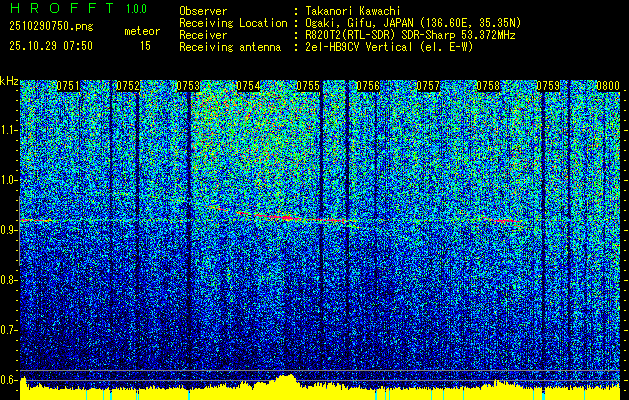Click the 1.1 frequency axis label
Screen dimensions: 629x400
point(9,130)
